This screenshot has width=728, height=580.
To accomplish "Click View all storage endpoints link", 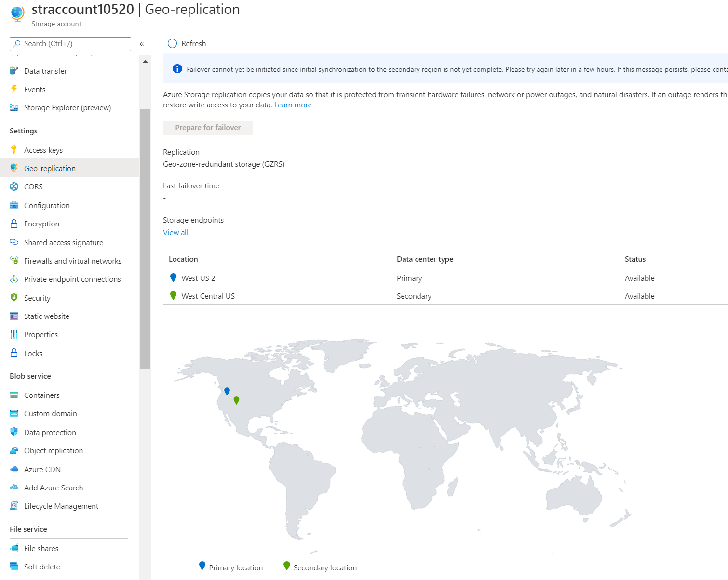I will click(175, 232).
